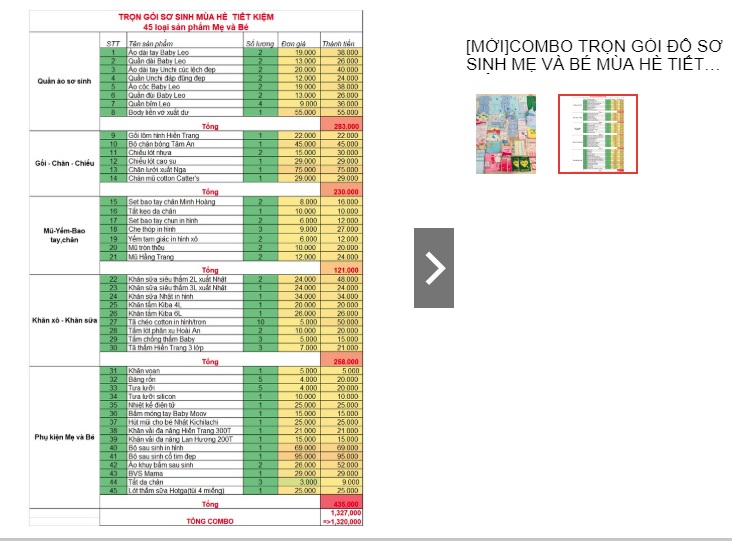Viewport: 732px width, 541px height.
Task: Click the combo product title text
Action: (593, 55)
